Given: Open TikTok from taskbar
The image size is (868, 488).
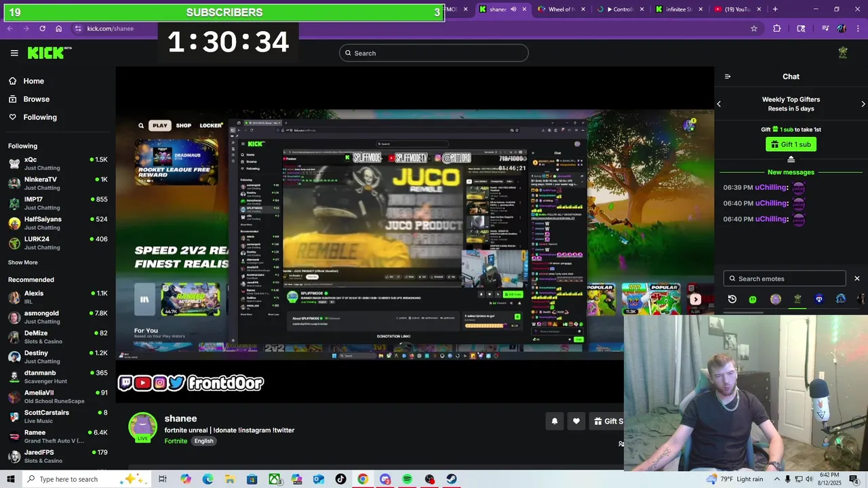Looking at the screenshot, I should coord(340,479).
